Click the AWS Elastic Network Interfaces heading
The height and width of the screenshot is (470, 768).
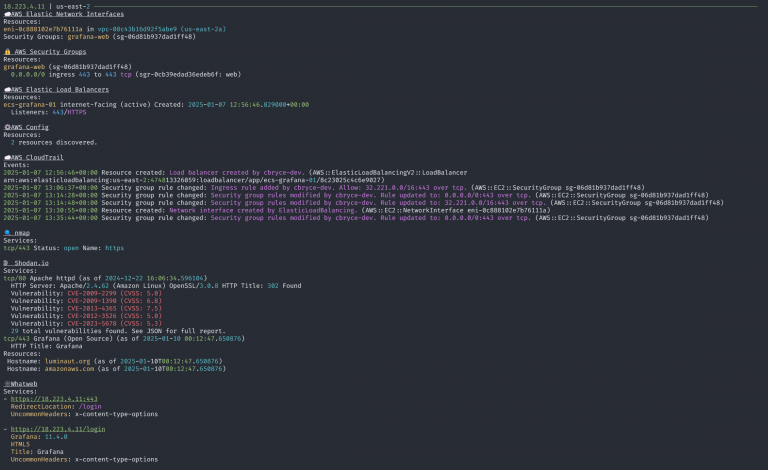click(68, 14)
